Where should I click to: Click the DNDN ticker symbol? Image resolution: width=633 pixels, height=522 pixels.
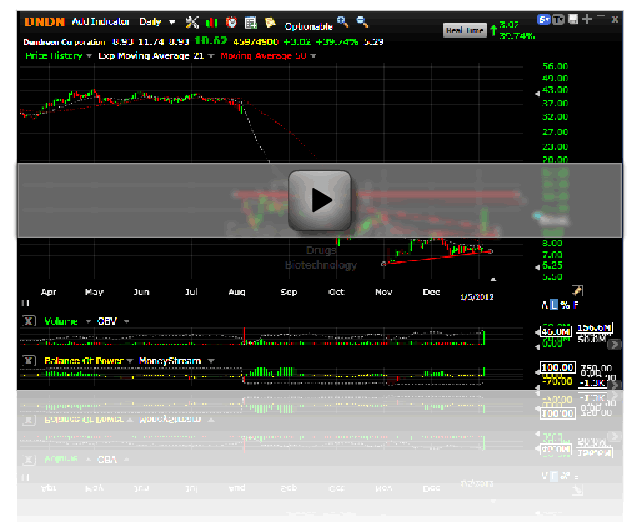(x=44, y=21)
